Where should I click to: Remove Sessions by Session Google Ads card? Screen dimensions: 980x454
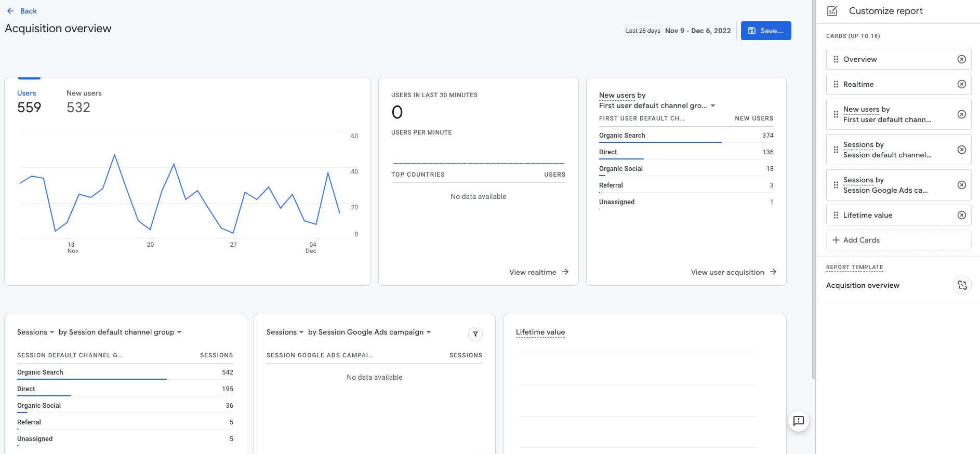(961, 185)
